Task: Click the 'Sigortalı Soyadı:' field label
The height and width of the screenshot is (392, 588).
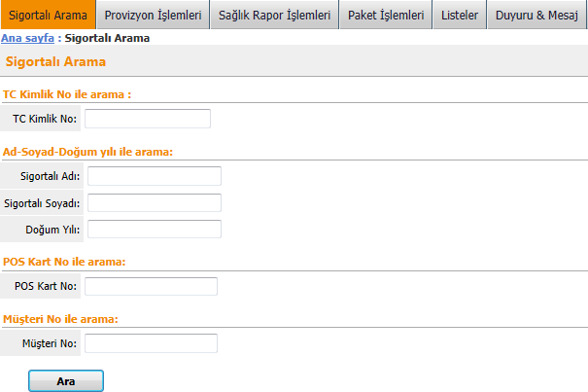Action: pyautogui.click(x=42, y=203)
